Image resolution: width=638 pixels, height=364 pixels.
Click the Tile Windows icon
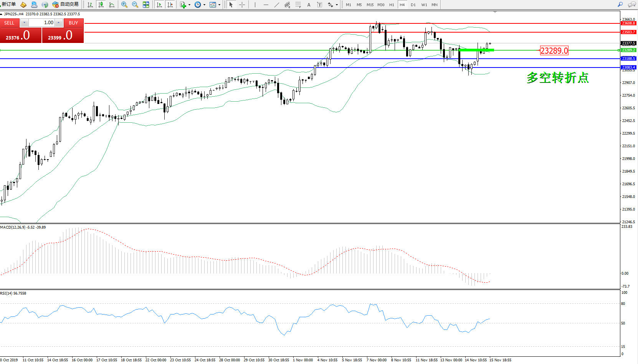(146, 5)
